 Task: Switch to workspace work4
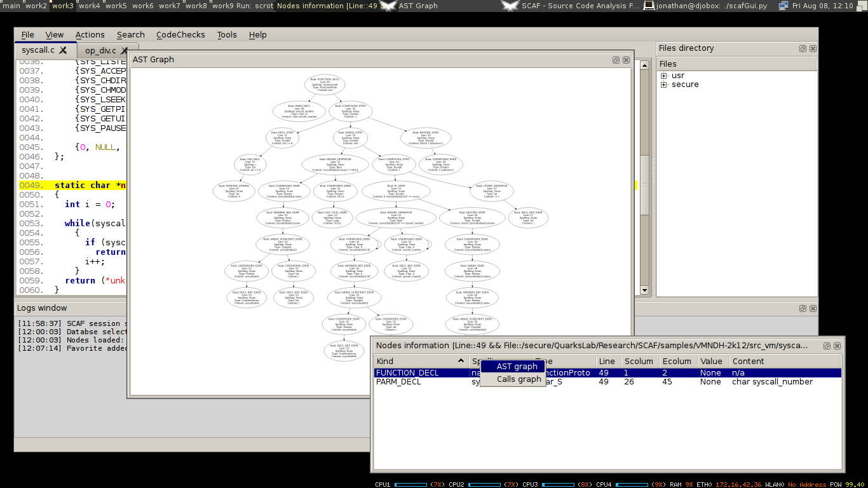pos(90,6)
